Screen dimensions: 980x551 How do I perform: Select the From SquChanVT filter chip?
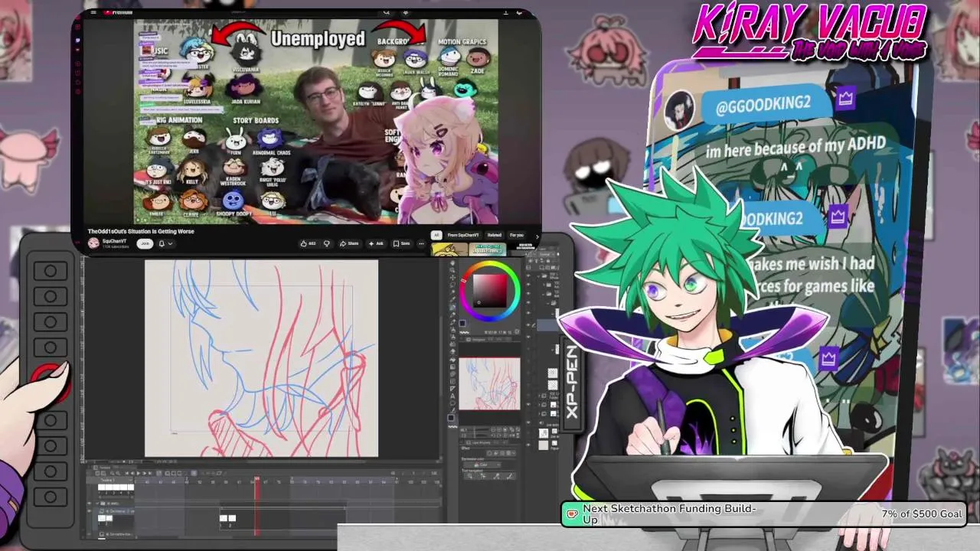click(463, 235)
